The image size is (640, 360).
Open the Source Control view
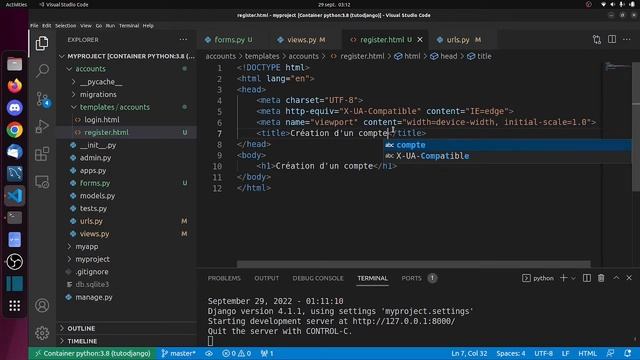[42, 99]
